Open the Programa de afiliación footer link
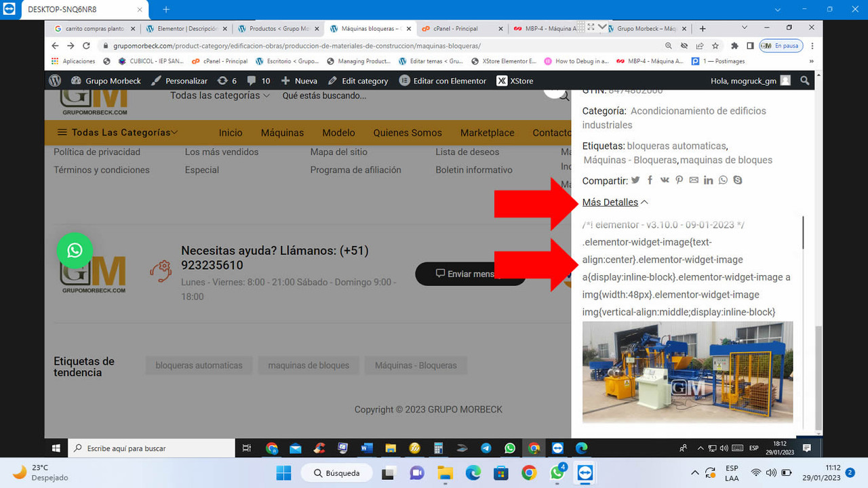The image size is (868, 488). click(355, 169)
